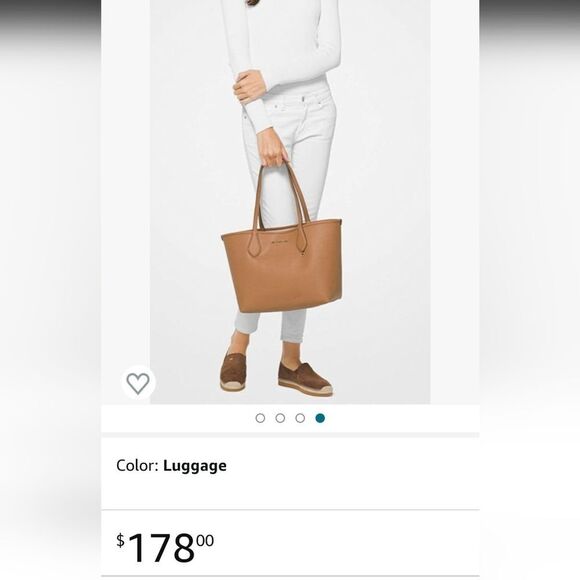Click the bold Luggage color name
580x580 pixels.
(195, 466)
